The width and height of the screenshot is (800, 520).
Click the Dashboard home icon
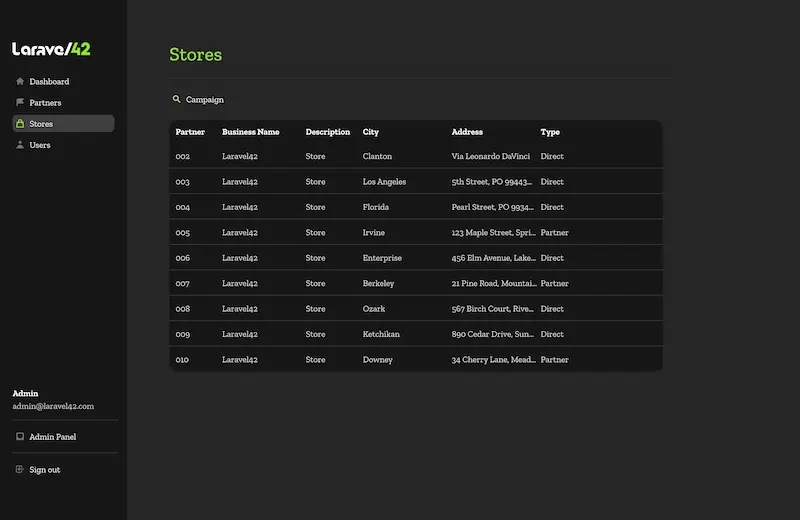coord(20,81)
